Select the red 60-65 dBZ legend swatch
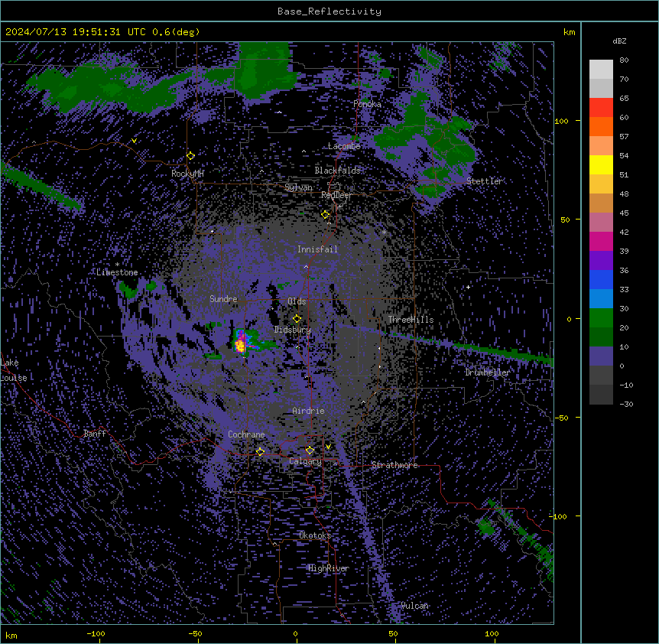This screenshot has height=644, width=659. click(x=601, y=107)
